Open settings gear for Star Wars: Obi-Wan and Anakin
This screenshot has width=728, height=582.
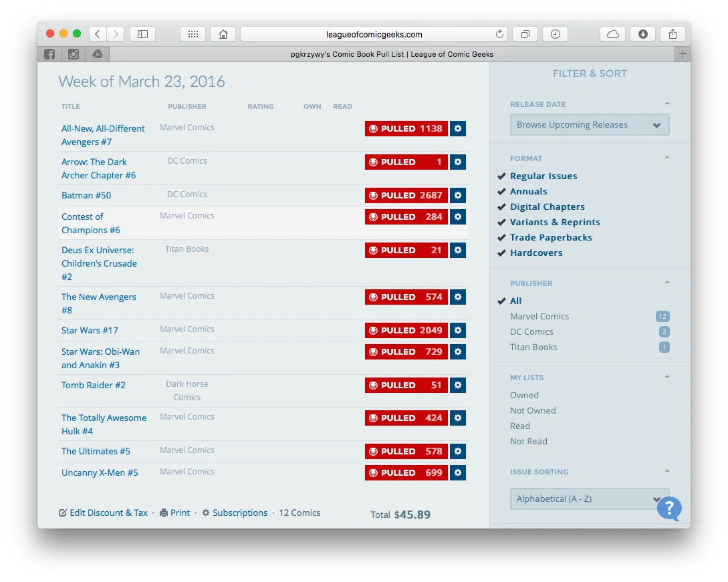[458, 351]
